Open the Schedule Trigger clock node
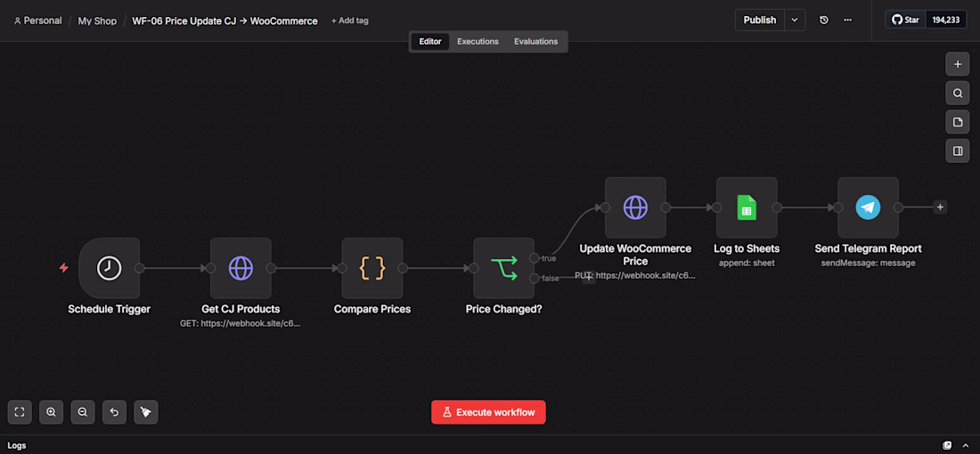The height and width of the screenshot is (454, 980). [110, 268]
